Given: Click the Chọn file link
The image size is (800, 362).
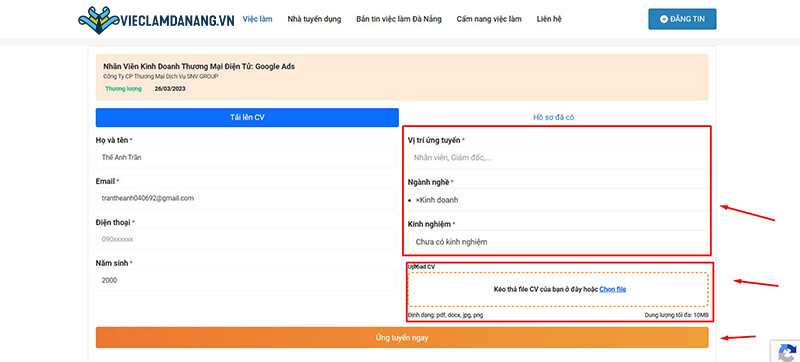Looking at the screenshot, I should 613,290.
